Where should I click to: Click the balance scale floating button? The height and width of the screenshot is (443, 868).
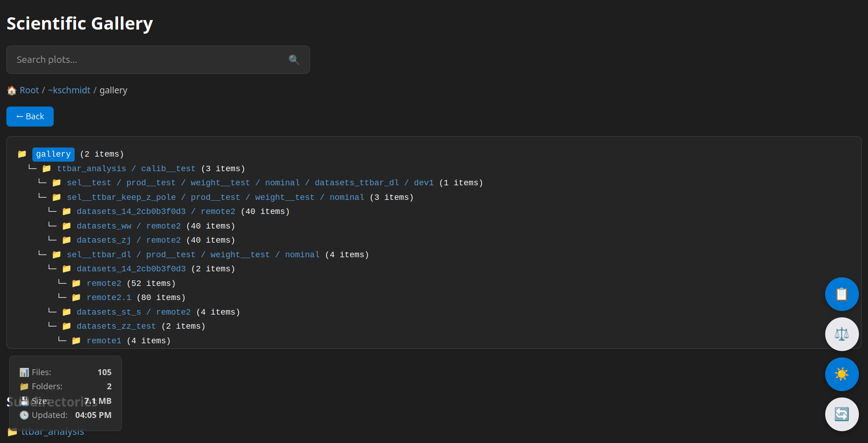pyautogui.click(x=842, y=334)
